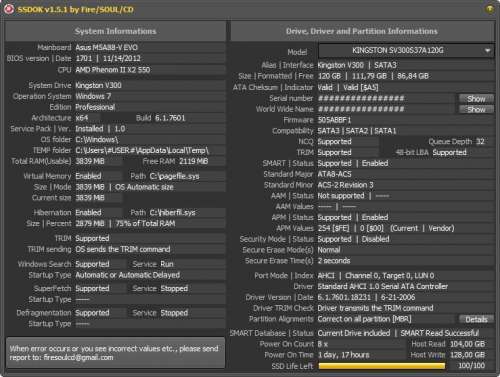Click driver version 6.1.7601.18231 value
This screenshot has width=500, height=377.
[x=344, y=297]
